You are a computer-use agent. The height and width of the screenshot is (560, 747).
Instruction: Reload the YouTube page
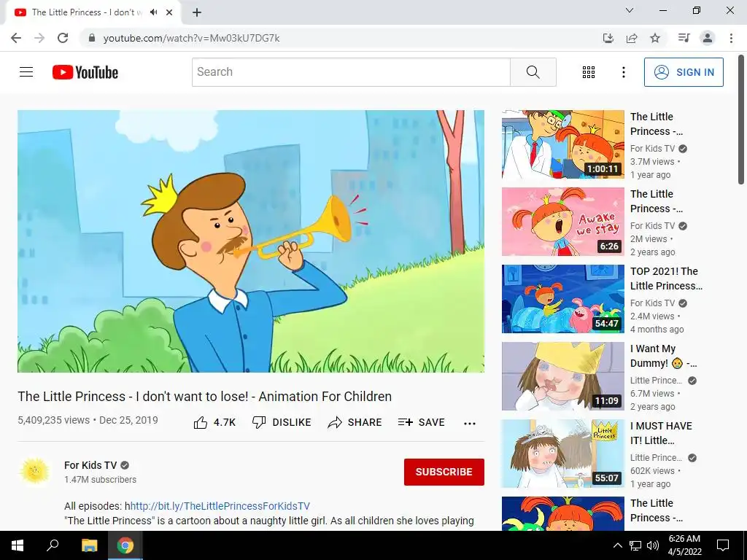pyautogui.click(x=63, y=38)
